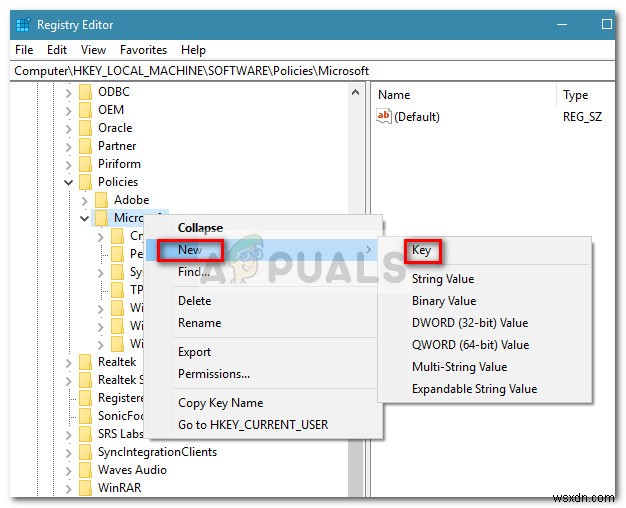The width and height of the screenshot is (626, 508).
Task: Click the tree pane scroll-up arrow
Action: (355, 93)
